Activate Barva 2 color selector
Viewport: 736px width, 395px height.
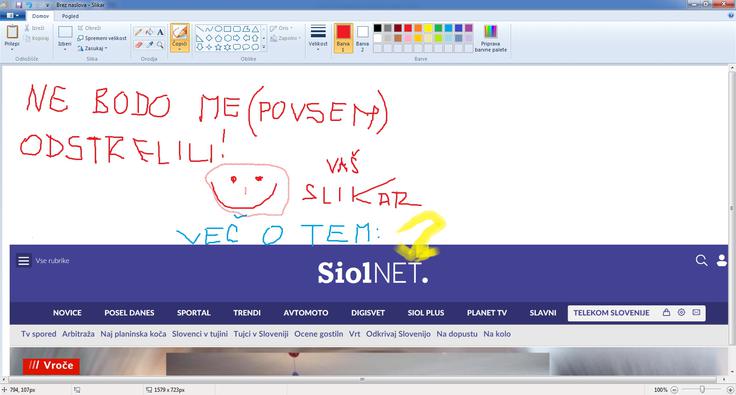362,38
